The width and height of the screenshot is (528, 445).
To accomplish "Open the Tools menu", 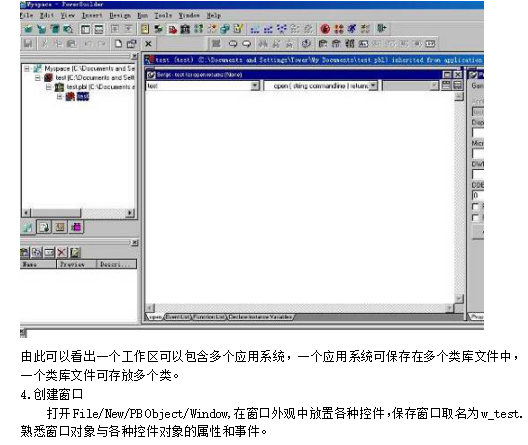I will pyautogui.click(x=163, y=15).
